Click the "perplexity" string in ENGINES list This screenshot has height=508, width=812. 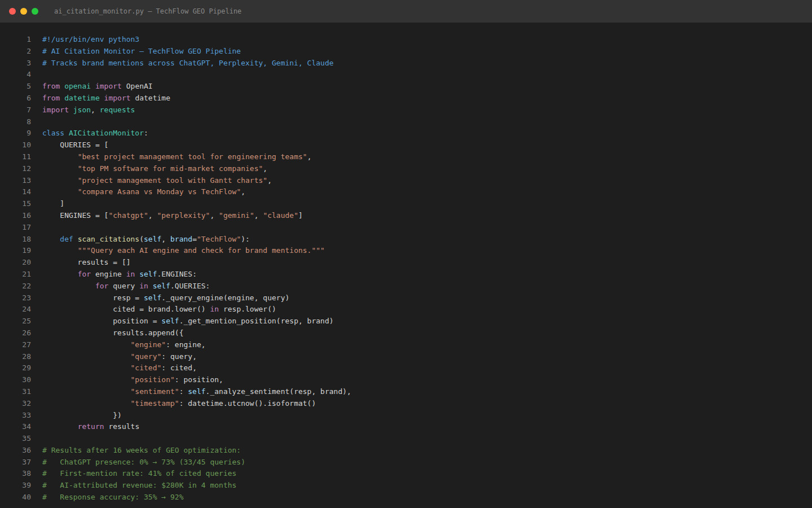click(184, 216)
